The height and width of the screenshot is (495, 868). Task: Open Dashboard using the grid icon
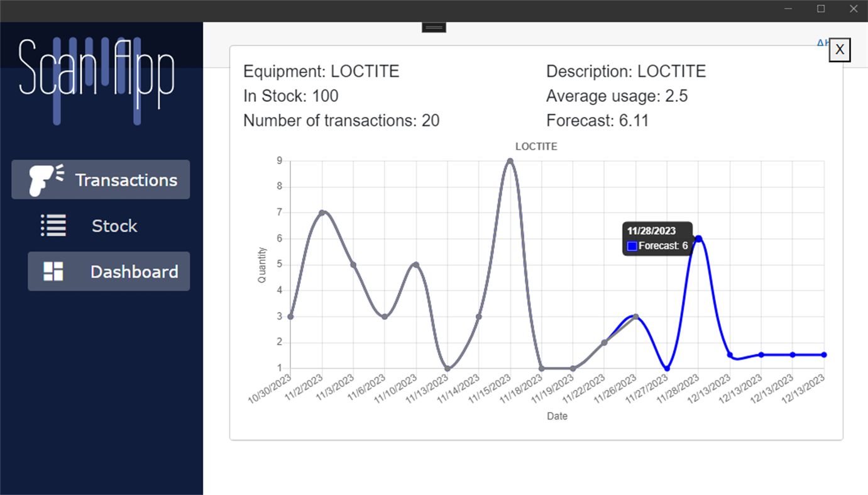53,271
